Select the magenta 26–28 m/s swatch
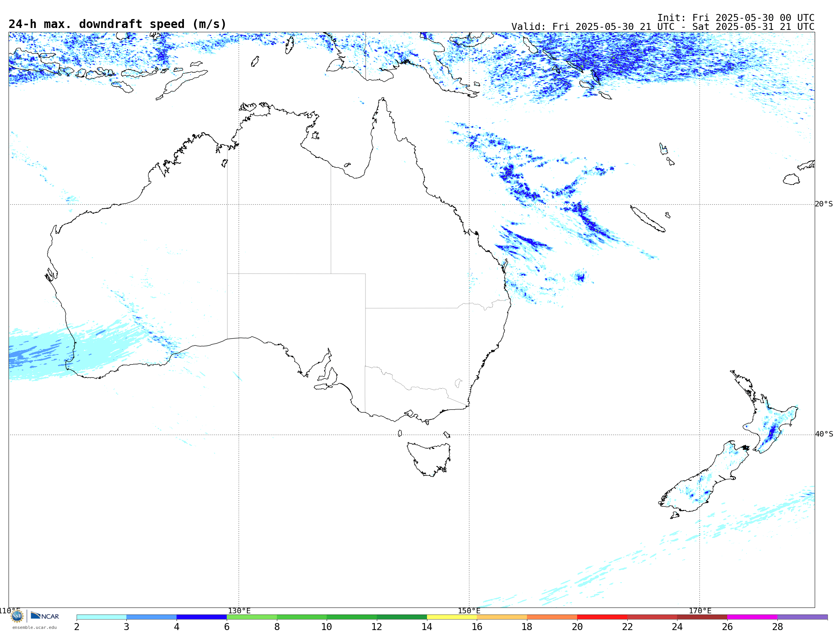 (752, 617)
